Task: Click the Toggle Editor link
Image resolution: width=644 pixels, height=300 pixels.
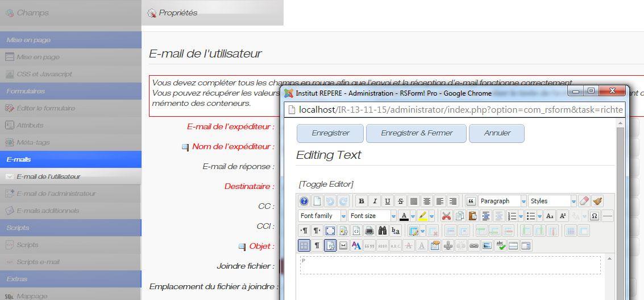Action: click(326, 184)
